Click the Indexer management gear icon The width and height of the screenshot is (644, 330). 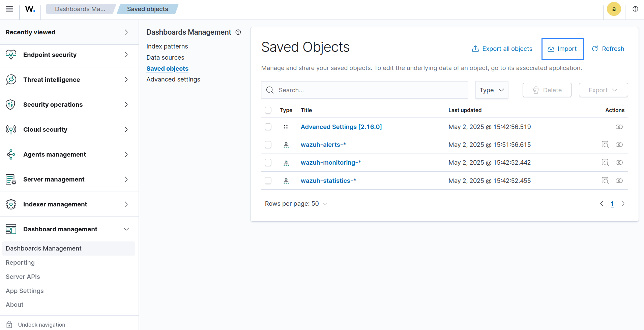(x=11, y=204)
